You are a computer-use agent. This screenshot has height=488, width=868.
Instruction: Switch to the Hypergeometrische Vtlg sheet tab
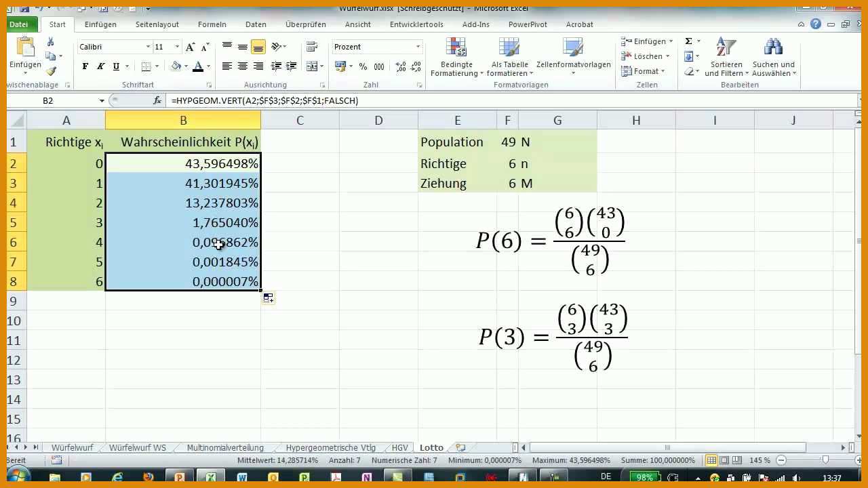331,447
